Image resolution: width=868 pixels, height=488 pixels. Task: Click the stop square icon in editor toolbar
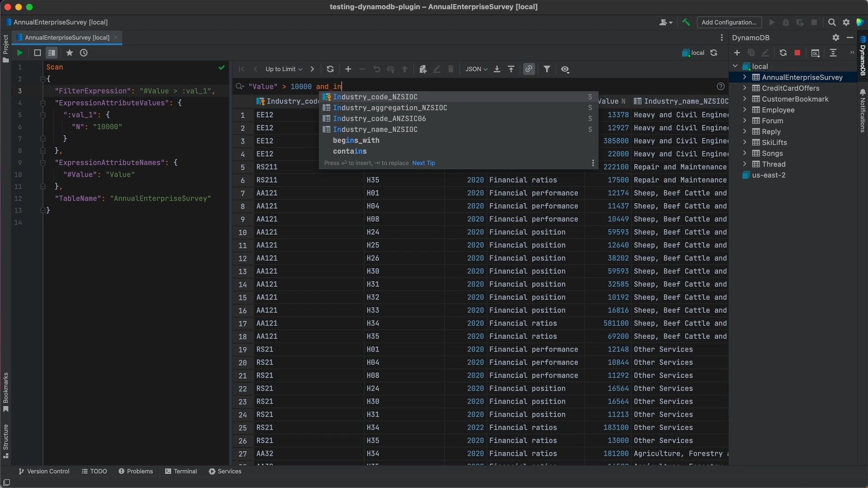tap(38, 53)
